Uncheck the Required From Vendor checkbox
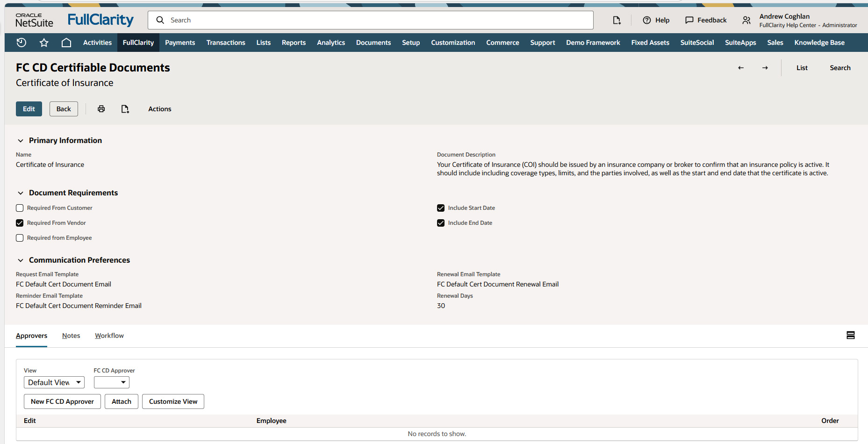 coord(20,223)
